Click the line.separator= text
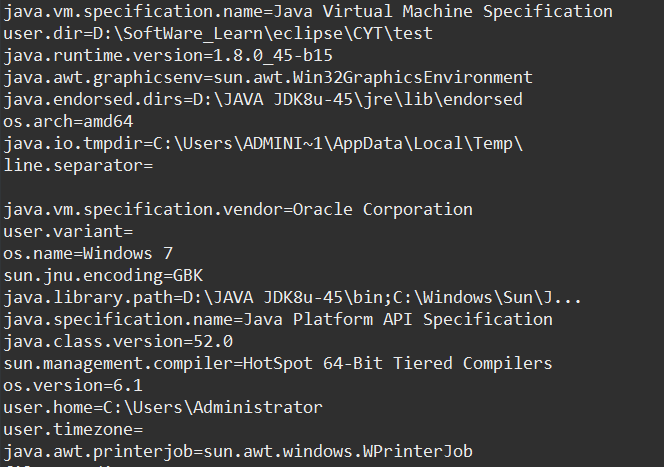 click(78, 166)
